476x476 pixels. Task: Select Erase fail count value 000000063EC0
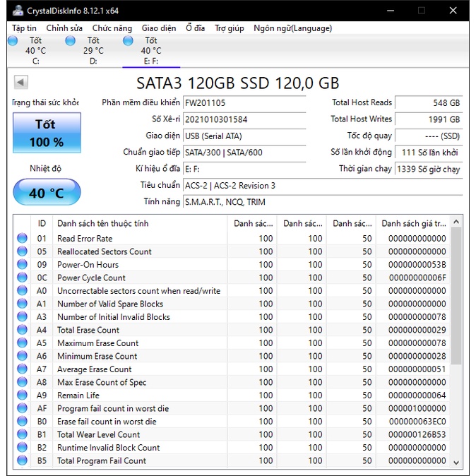(417, 422)
